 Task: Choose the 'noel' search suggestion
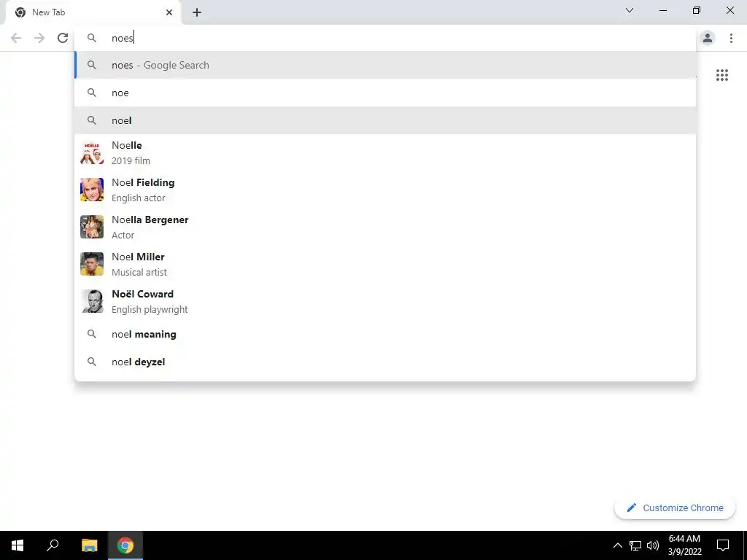tap(385, 120)
